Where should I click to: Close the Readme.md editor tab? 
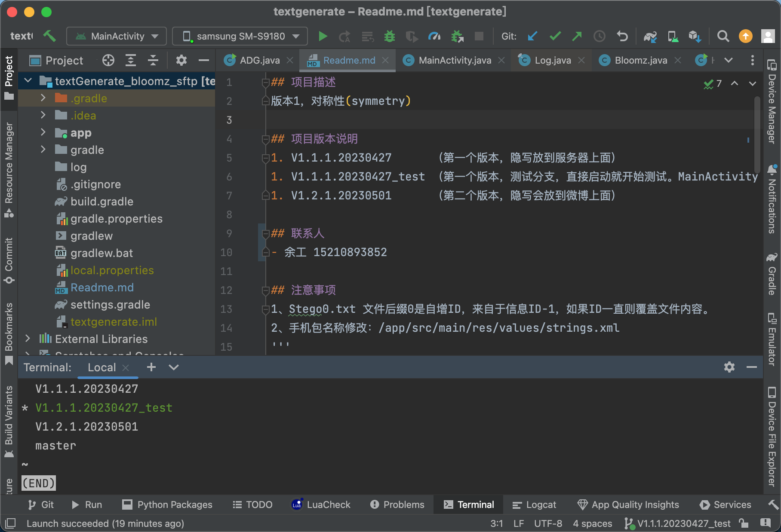pyautogui.click(x=385, y=61)
